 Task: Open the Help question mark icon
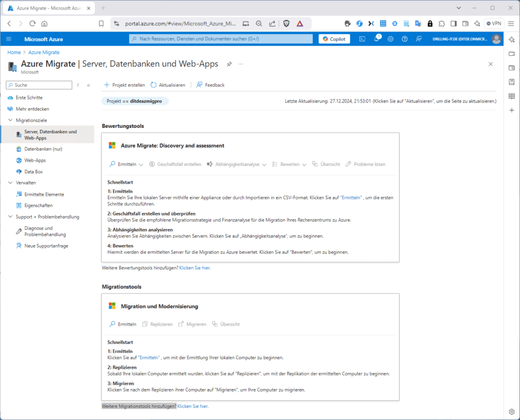point(405,39)
